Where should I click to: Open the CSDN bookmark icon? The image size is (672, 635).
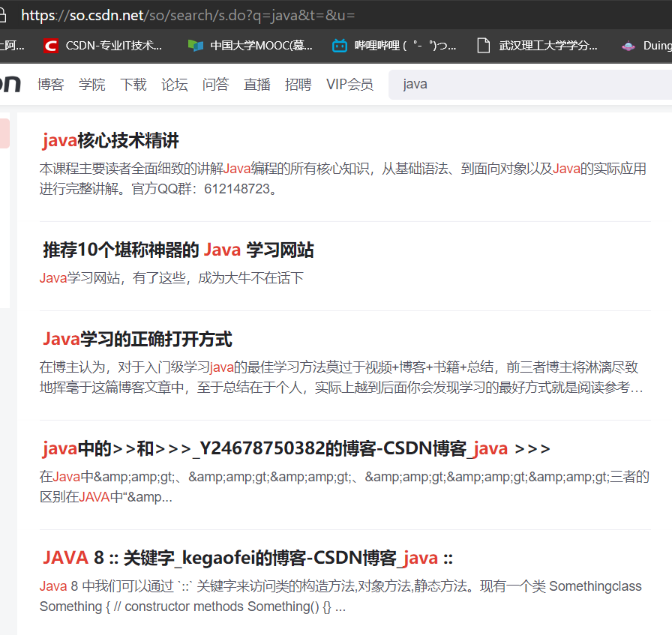(51, 46)
